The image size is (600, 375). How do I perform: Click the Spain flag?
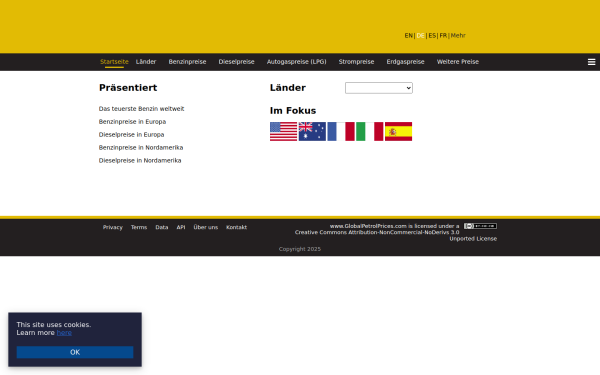click(398, 132)
